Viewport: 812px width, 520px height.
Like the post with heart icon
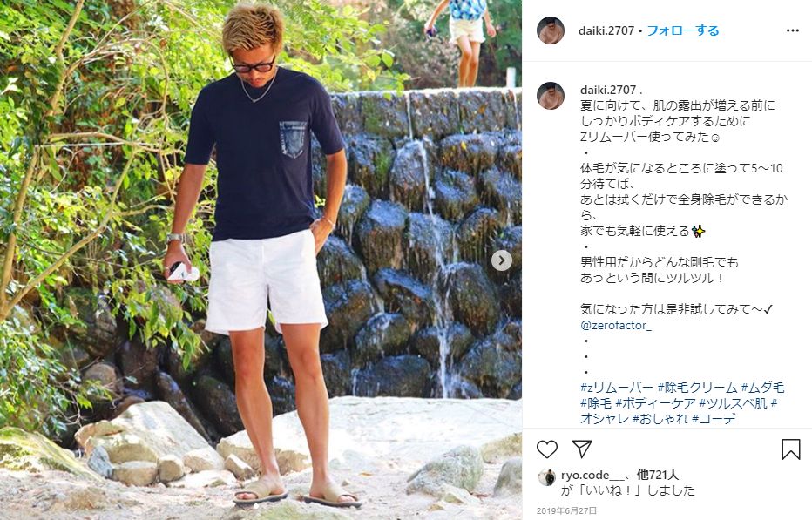547,449
